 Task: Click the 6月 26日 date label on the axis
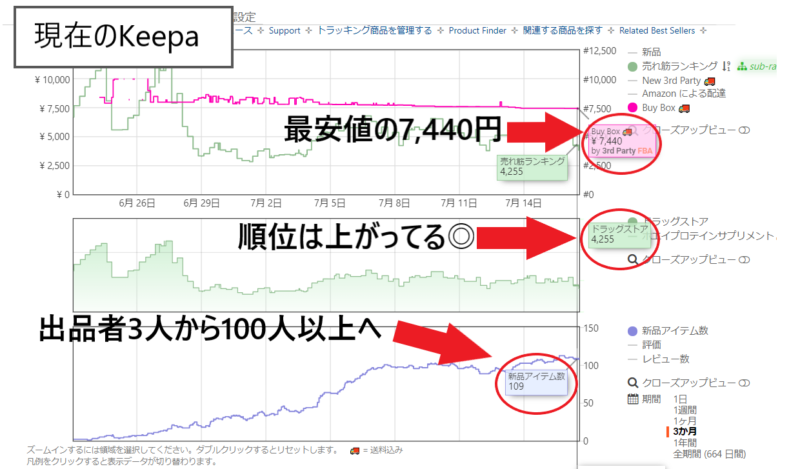137,203
